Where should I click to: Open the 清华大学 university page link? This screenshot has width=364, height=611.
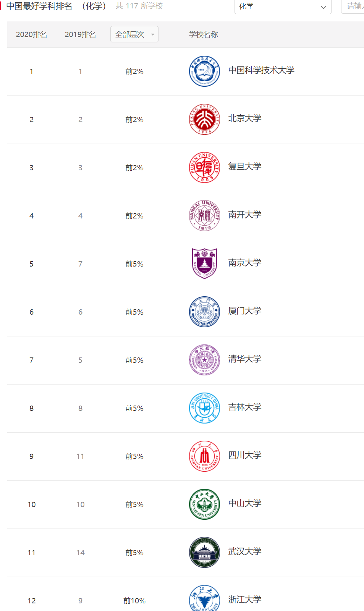point(245,359)
